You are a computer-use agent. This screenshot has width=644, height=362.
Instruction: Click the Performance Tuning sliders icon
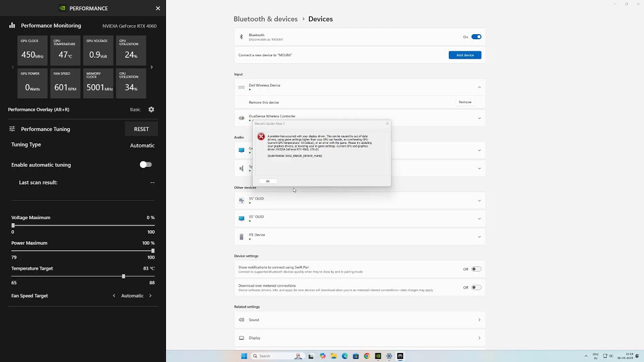coord(12,129)
